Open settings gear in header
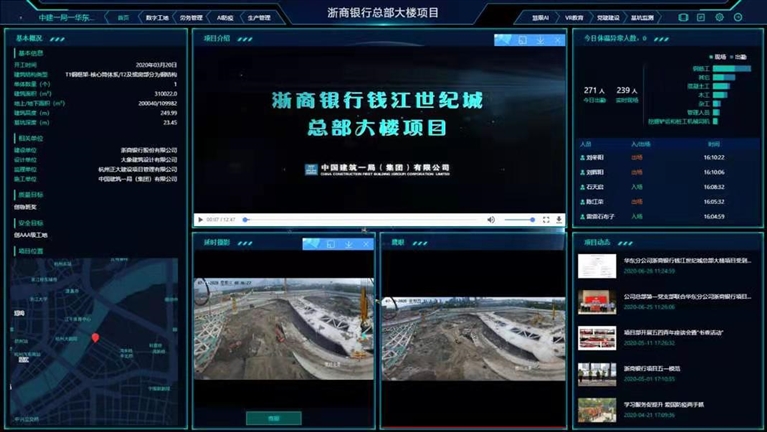This screenshot has height=432, width=767. pos(720,17)
